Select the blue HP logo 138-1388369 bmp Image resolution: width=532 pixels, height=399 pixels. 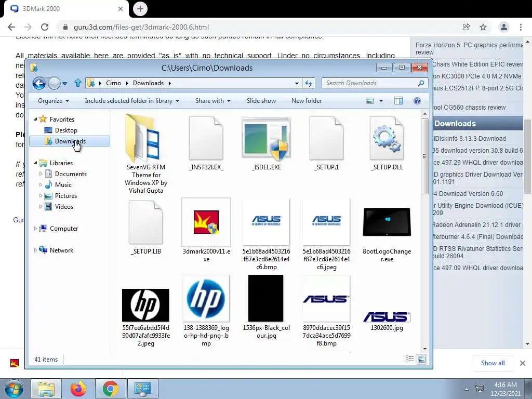(206, 298)
